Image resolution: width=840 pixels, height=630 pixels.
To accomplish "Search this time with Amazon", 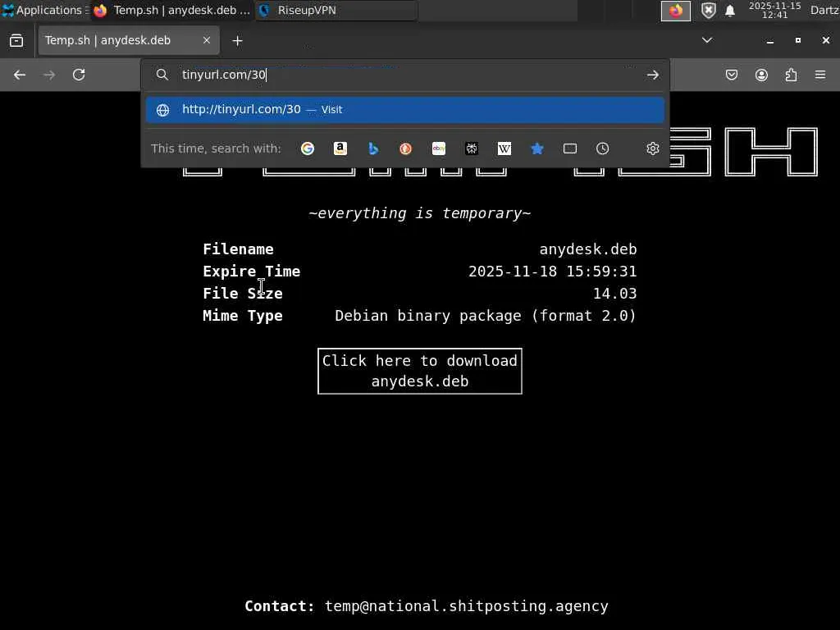I will (340, 148).
